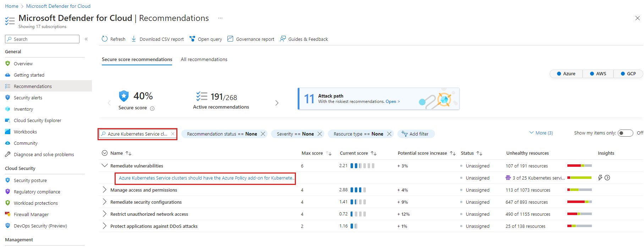Screen dimensions: 644x247
Task: Click the circled arrow insight icon
Action: click(x=607, y=178)
